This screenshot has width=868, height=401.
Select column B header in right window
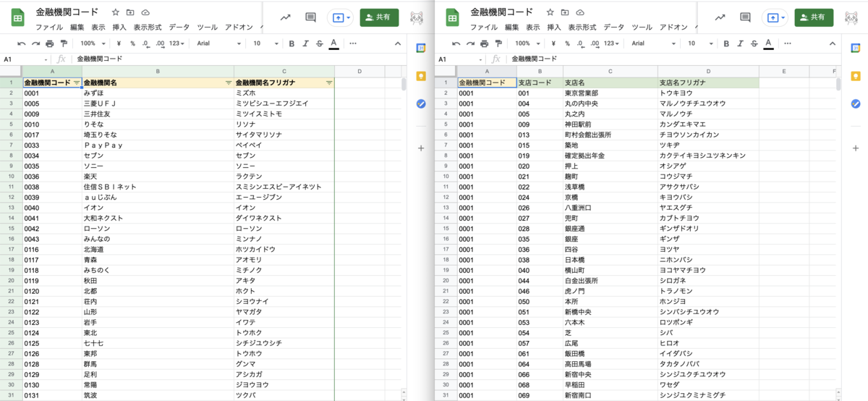pos(540,72)
